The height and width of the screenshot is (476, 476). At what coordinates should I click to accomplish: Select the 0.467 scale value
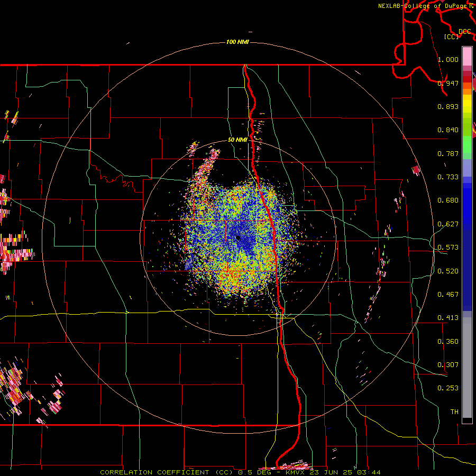[448, 295]
